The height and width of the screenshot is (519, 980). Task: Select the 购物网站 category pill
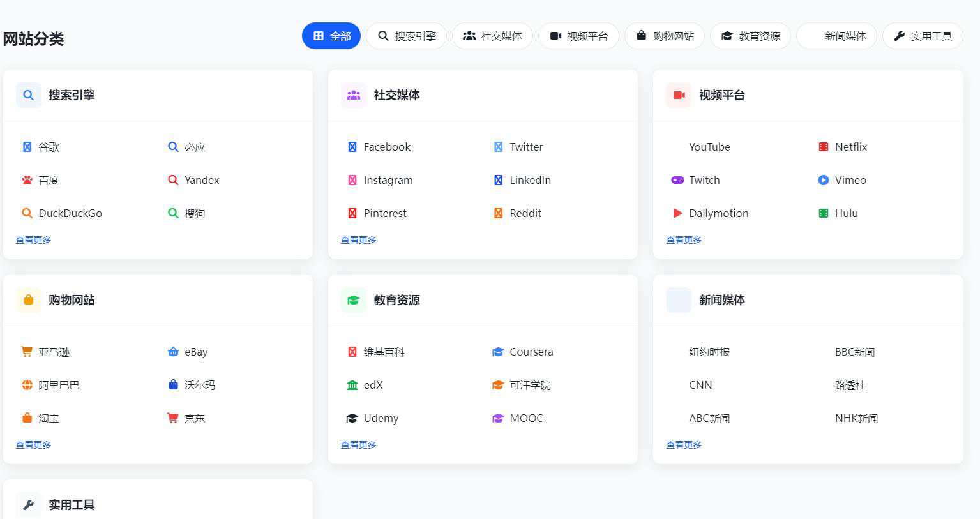pyautogui.click(x=665, y=36)
